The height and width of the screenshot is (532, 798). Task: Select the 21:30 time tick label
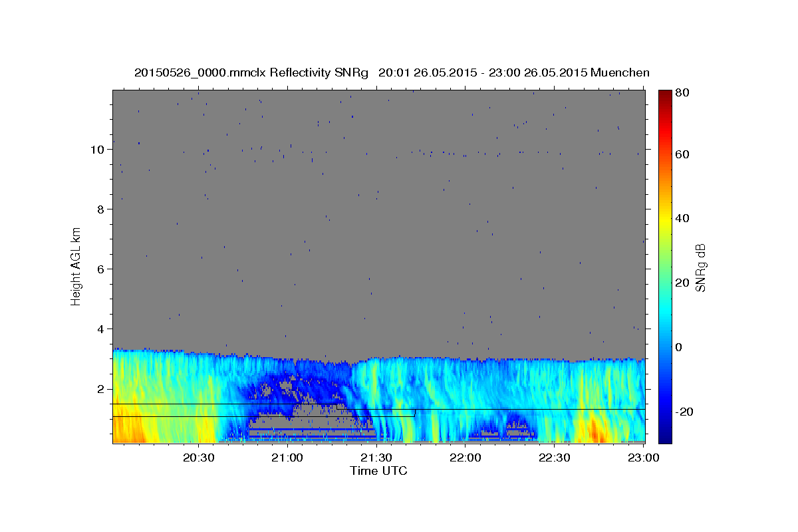point(376,458)
